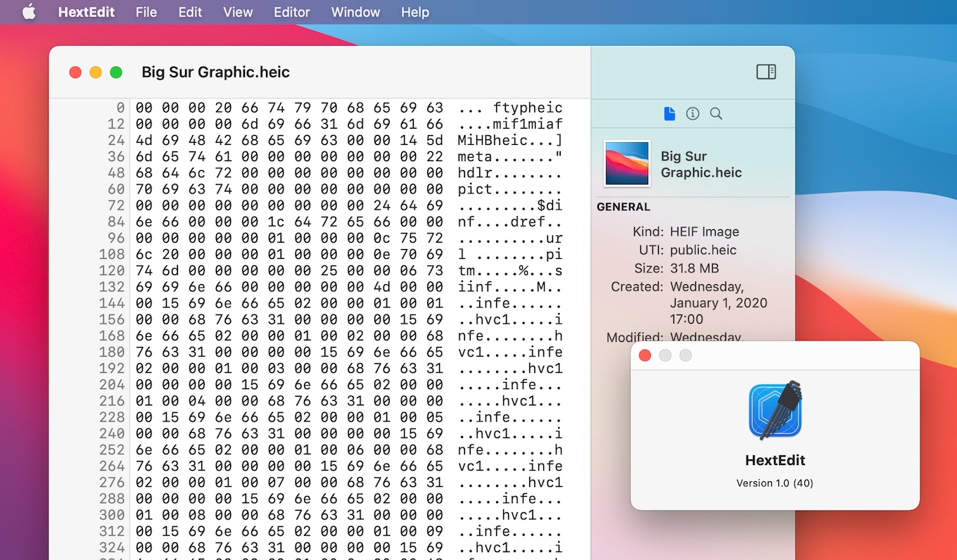This screenshot has height=560, width=957.
Task: Click the window title Big Sur Graphic.heic
Action: click(215, 72)
